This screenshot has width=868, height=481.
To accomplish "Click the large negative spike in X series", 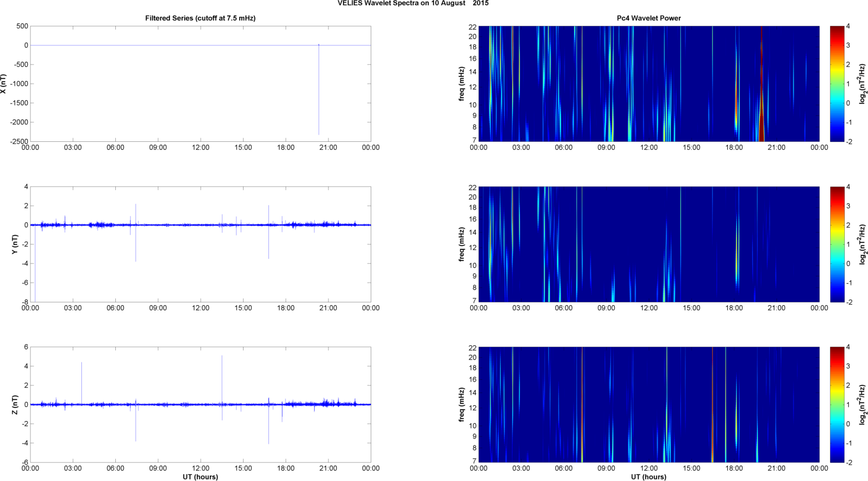I will tap(319, 102).
